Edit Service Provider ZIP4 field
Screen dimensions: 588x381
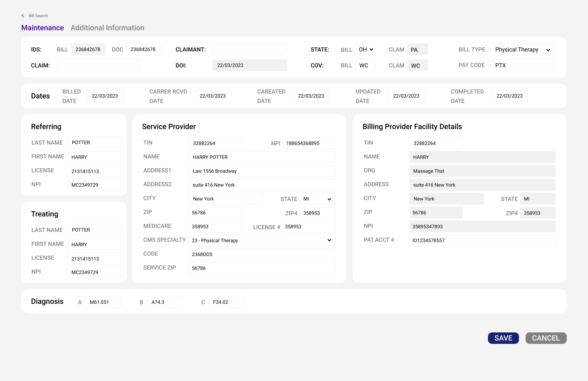point(317,213)
